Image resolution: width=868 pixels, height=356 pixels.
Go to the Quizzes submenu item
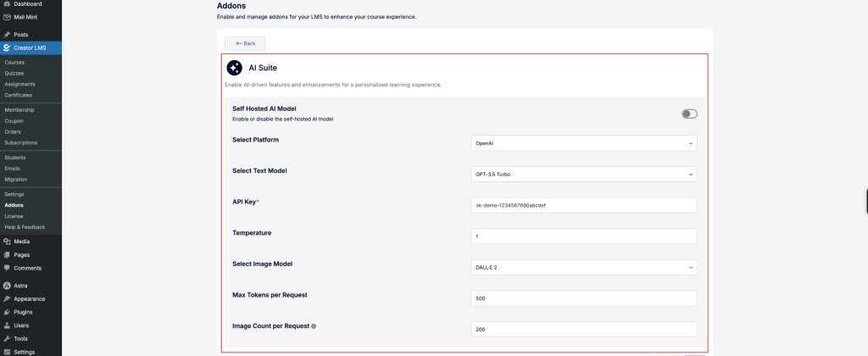click(x=14, y=73)
